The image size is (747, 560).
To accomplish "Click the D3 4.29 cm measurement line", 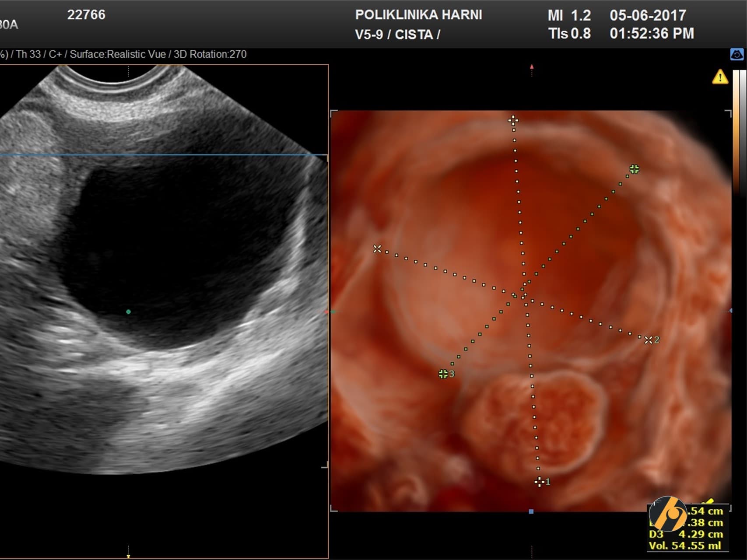I will (685, 534).
